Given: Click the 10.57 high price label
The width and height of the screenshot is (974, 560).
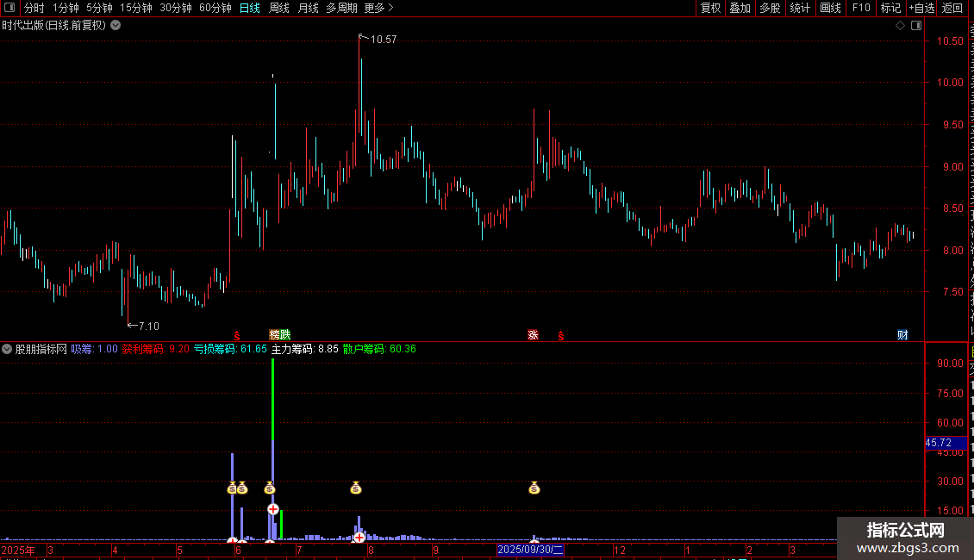Looking at the screenshot, I should (384, 40).
